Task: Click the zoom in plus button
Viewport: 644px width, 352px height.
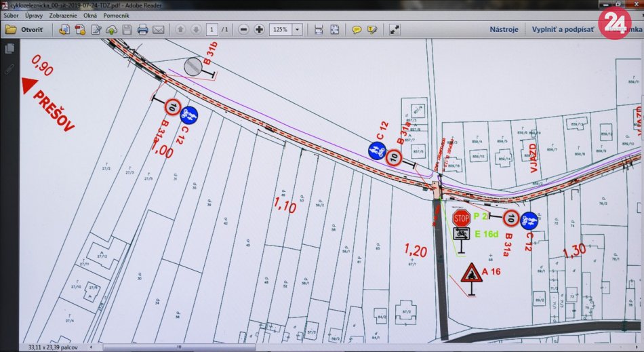Action: 259,30
